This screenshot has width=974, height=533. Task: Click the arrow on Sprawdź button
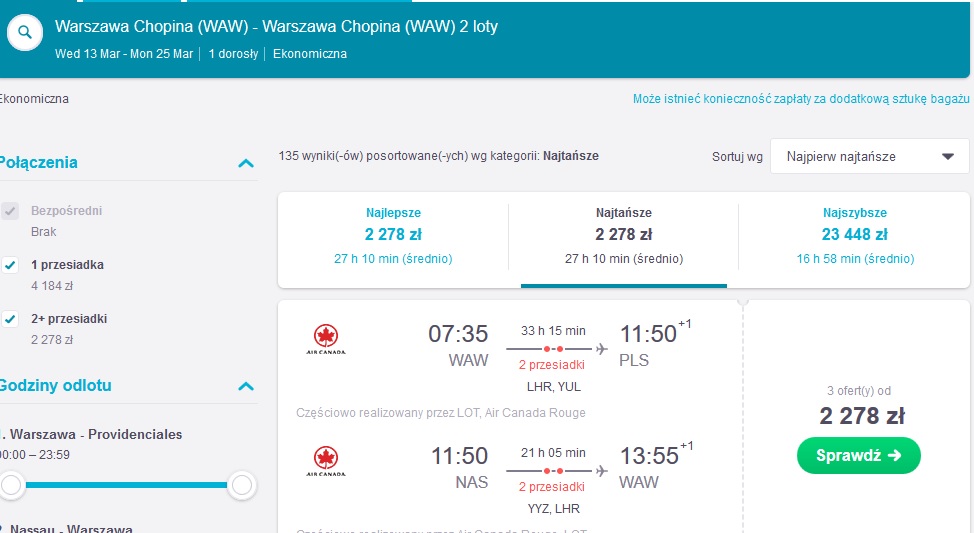pyautogui.click(x=894, y=455)
